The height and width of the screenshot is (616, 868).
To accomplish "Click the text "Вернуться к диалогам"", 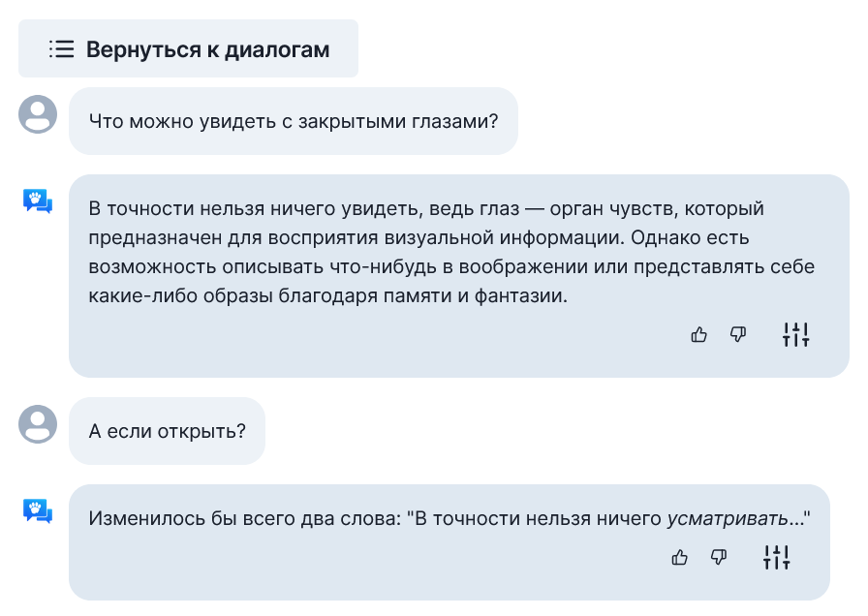I will point(206,48).
